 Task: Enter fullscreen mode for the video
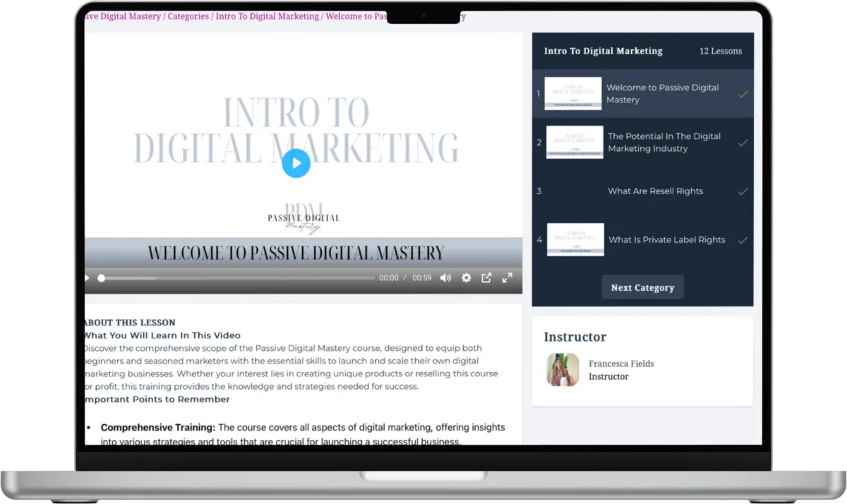point(507,278)
